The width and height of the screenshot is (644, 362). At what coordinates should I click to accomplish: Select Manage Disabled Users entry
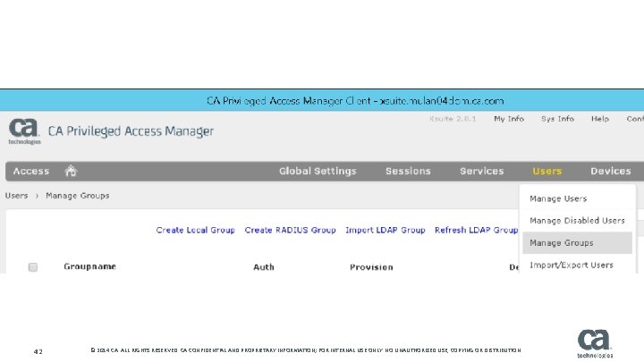[577, 221]
